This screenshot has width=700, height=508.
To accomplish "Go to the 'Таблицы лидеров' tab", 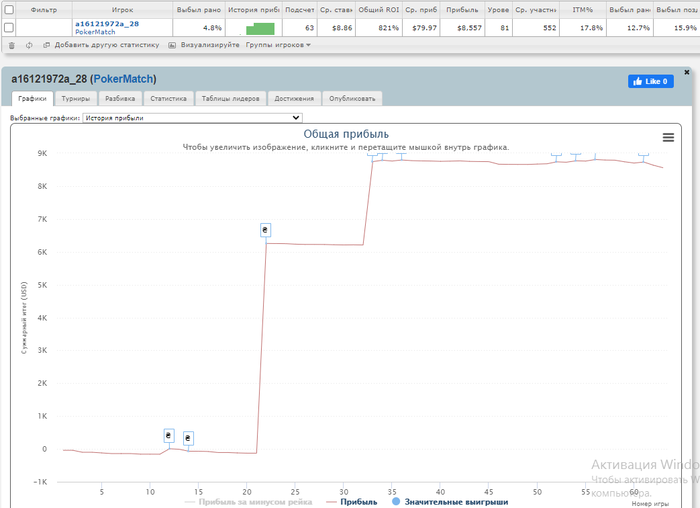I will tap(230, 99).
